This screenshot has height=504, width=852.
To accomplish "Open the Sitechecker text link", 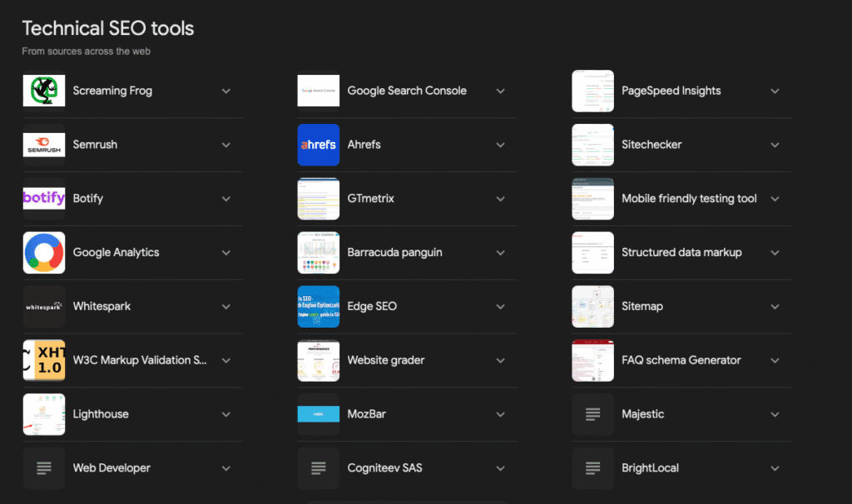I will (x=651, y=145).
